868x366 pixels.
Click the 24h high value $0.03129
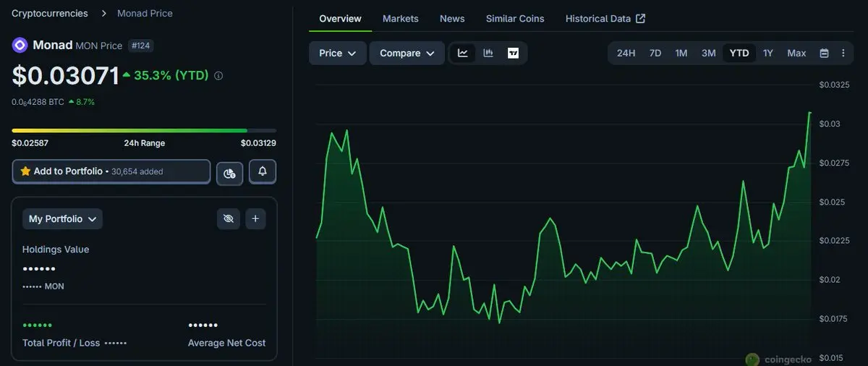tap(258, 143)
